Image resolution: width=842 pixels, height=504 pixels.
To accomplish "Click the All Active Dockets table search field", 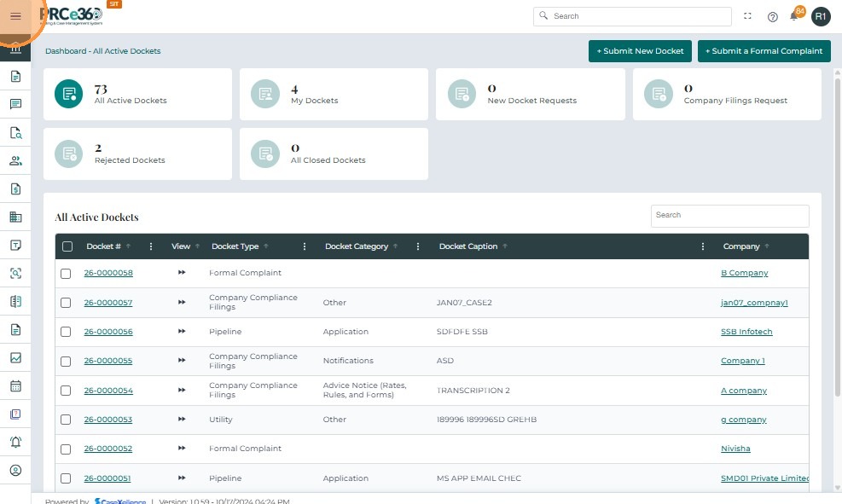I will tap(729, 216).
